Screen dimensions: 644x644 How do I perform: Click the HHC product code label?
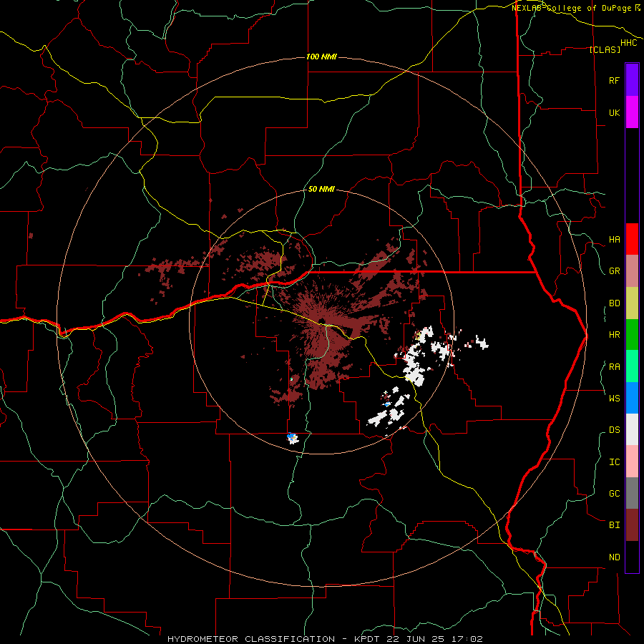coord(628,43)
